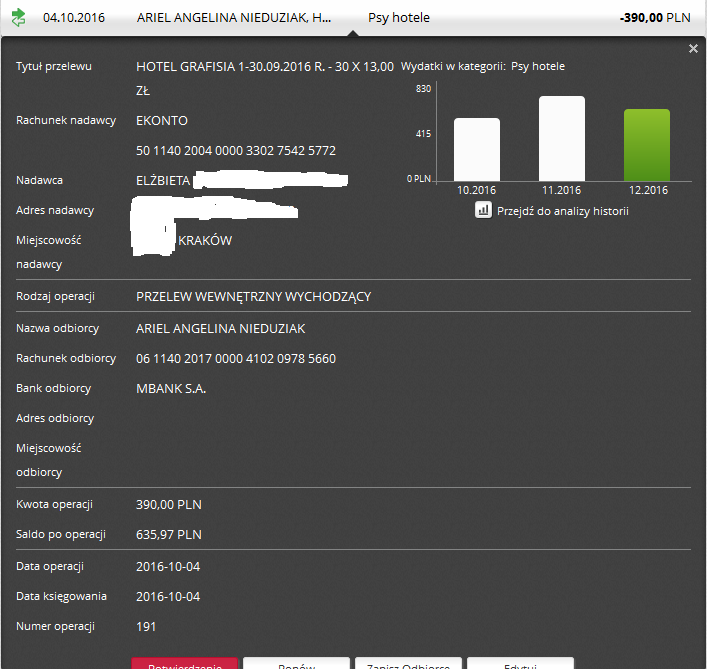This screenshot has height=669, width=707.
Task: Select the 10.2016 bar in chart
Action: tap(477, 149)
